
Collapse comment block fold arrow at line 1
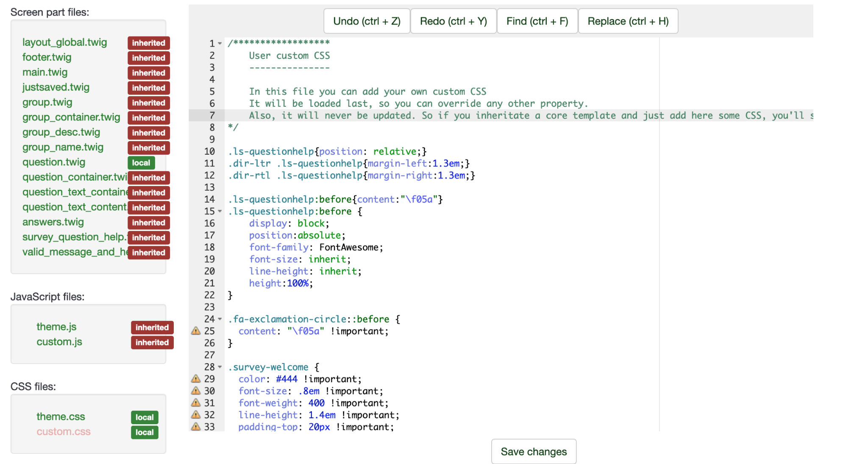[220, 43]
